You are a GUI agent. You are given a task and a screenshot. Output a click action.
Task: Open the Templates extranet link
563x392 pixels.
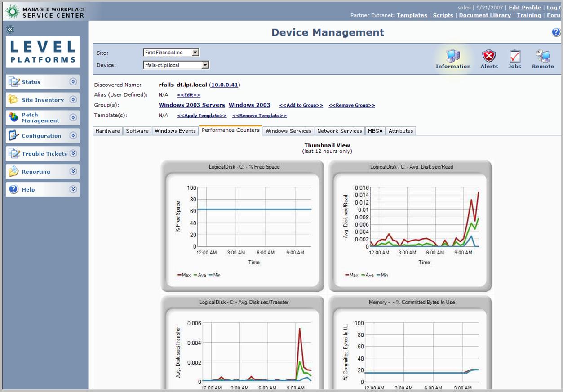tap(412, 15)
